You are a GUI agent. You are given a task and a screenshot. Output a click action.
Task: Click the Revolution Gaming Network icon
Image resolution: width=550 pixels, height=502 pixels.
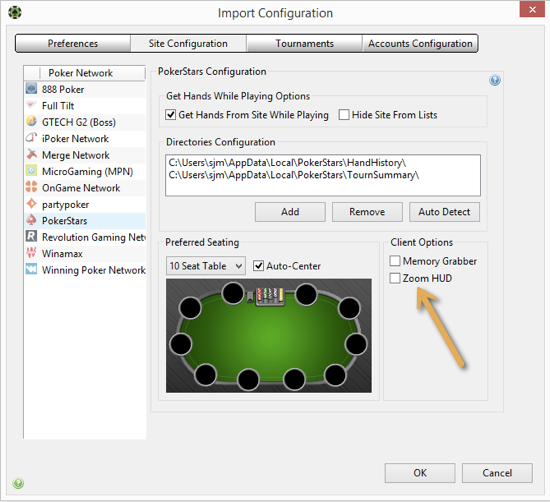32,236
